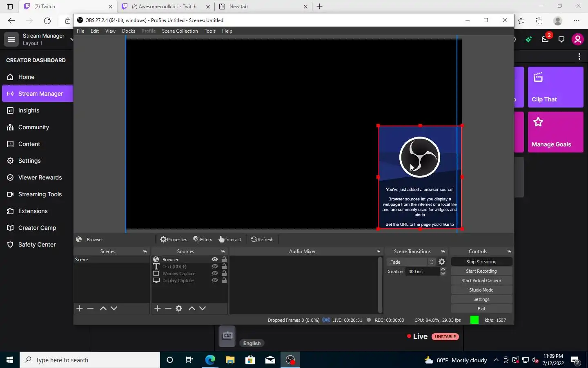588x368 pixels.
Task: Show the Text (GDI+) source using its eye icon
Action: [x=214, y=266]
